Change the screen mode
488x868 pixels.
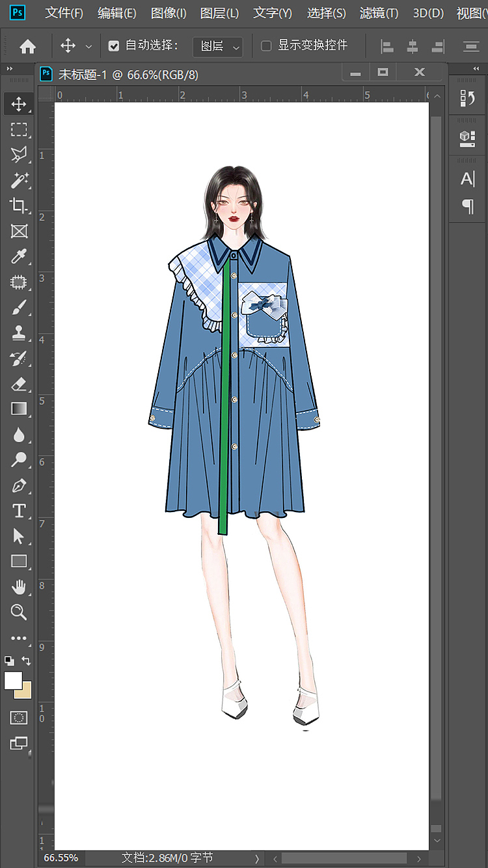pyautogui.click(x=19, y=743)
